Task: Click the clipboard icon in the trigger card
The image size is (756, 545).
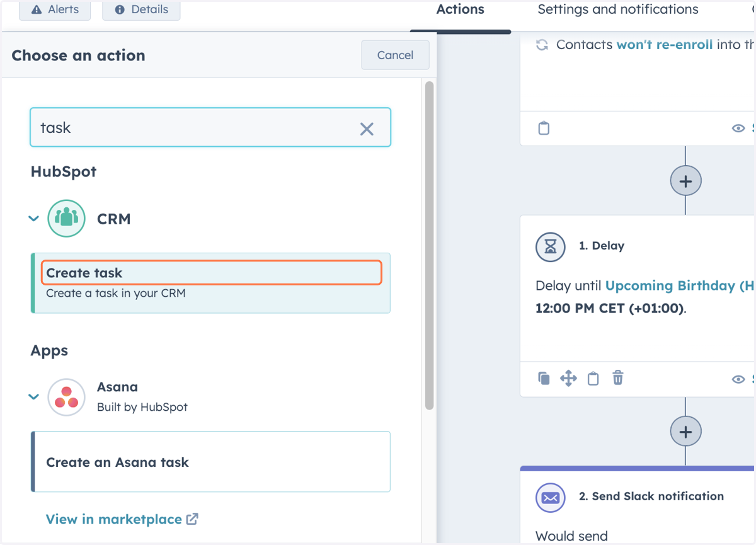Action: pyautogui.click(x=544, y=129)
